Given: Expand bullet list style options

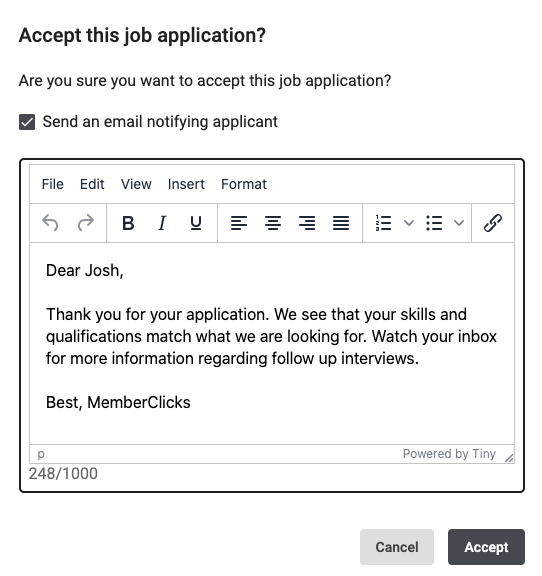Looking at the screenshot, I should [459, 223].
